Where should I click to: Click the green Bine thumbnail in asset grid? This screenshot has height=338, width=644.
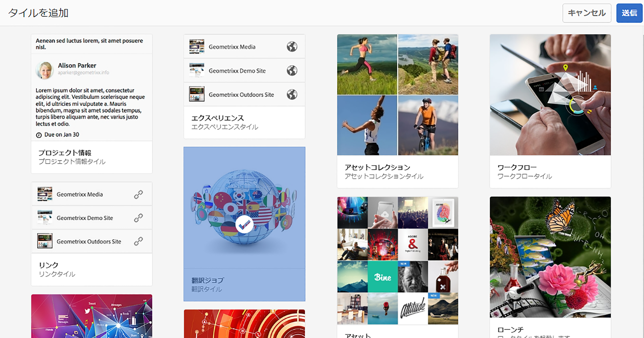click(382, 277)
